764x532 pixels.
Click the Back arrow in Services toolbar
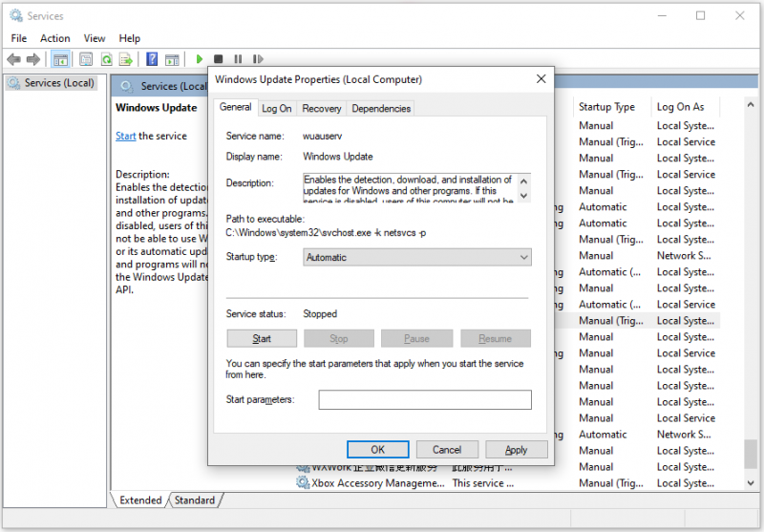tap(13, 59)
